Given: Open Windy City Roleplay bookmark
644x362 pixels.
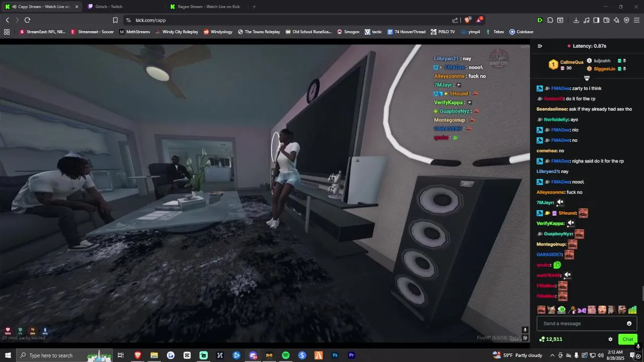Looking at the screenshot, I should click(x=177, y=32).
